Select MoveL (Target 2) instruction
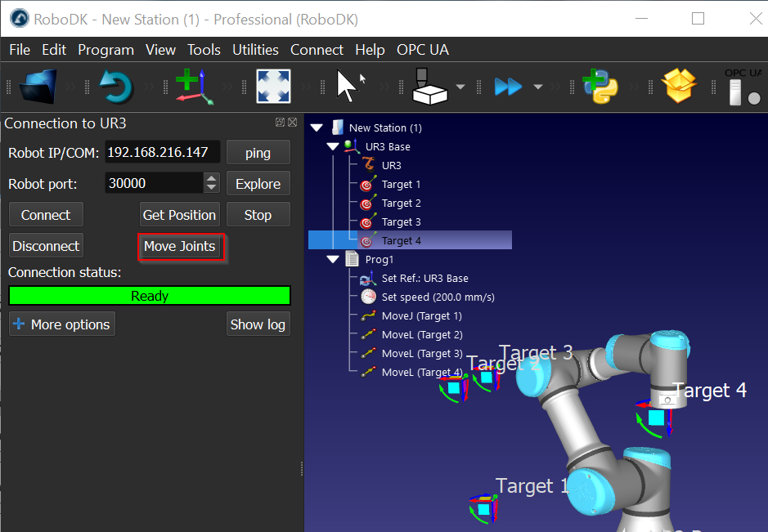 (x=422, y=334)
